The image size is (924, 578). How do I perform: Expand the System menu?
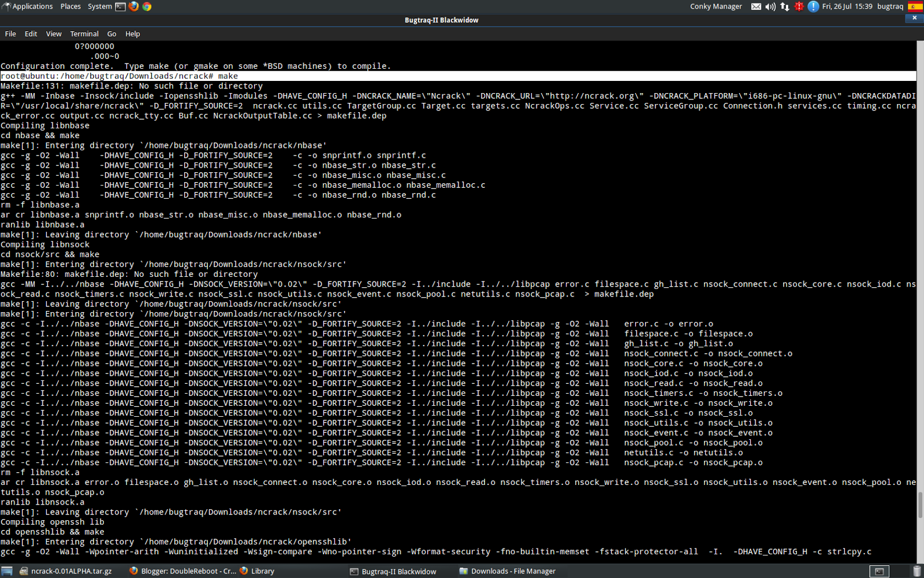point(99,6)
